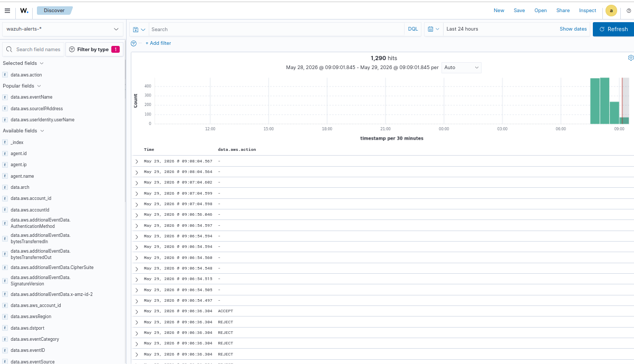Select data.aws.additionalEventData.SignatureVersion field
Viewport: 634px width, 364px height.
coord(40,281)
